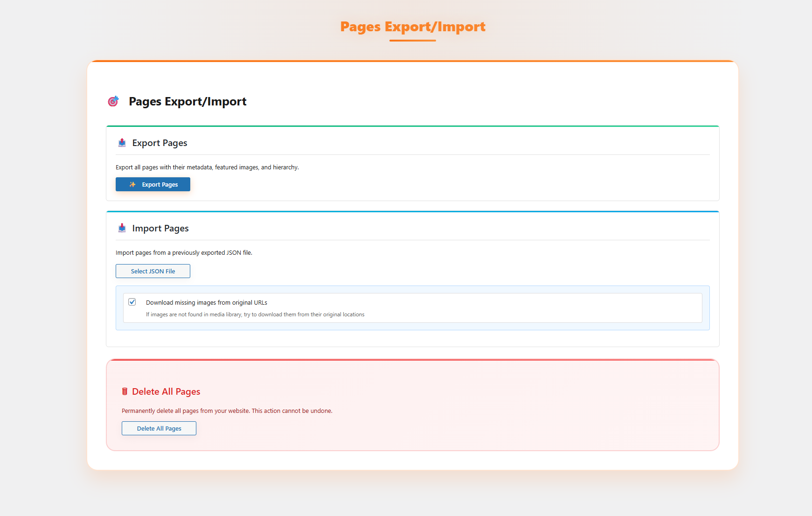Click the orange Pages Export/Import page title
812x516 pixels.
pyautogui.click(x=413, y=27)
